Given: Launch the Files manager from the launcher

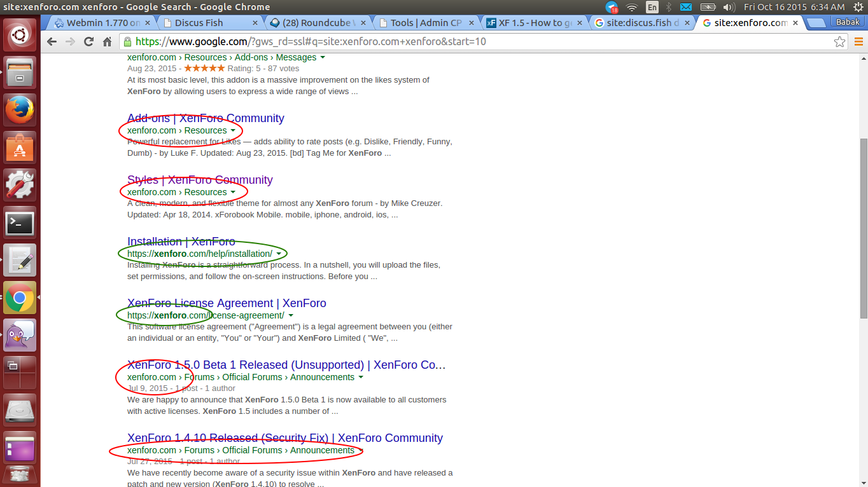Looking at the screenshot, I should [x=20, y=72].
